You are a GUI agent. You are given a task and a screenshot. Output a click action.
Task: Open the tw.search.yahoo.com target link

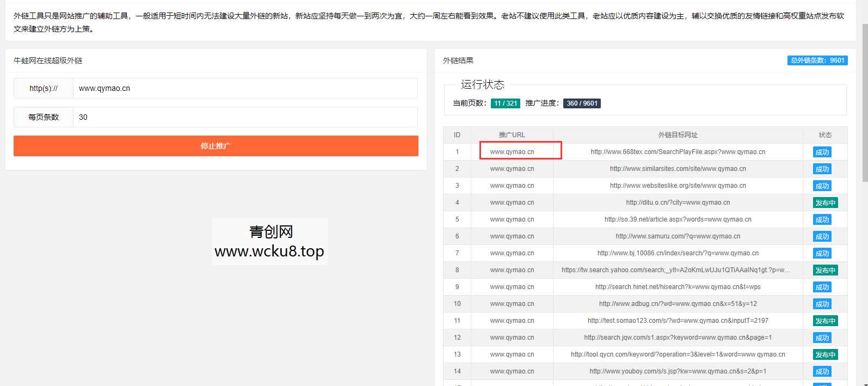coord(675,270)
